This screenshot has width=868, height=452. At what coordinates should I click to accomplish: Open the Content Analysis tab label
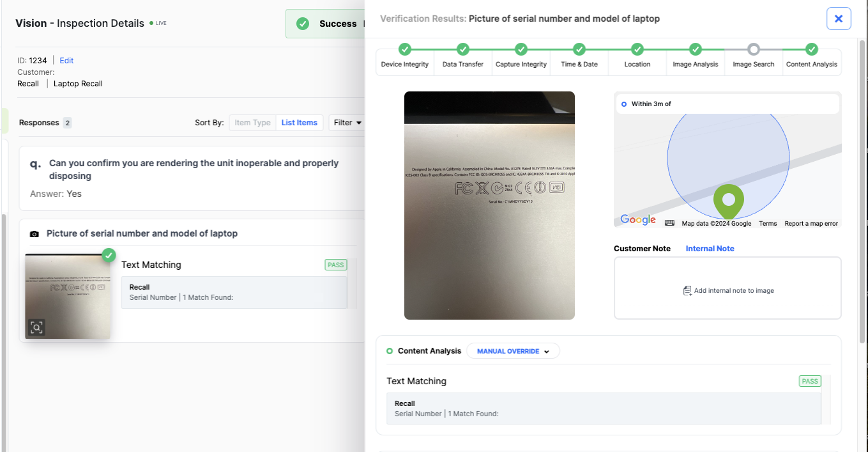pos(812,64)
